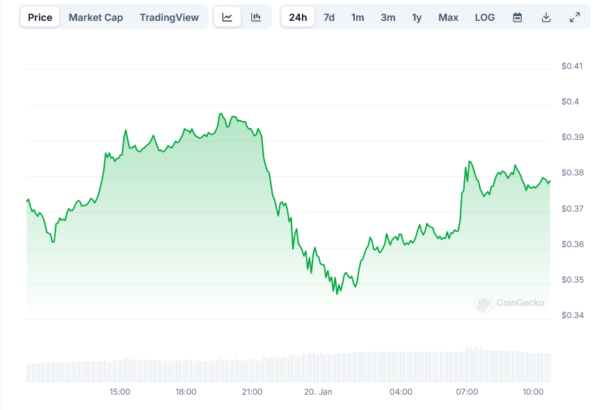Image resolution: width=615 pixels, height=410 pixels.
Task: Switch to the Market Cap tab
Action: [96, 17]
